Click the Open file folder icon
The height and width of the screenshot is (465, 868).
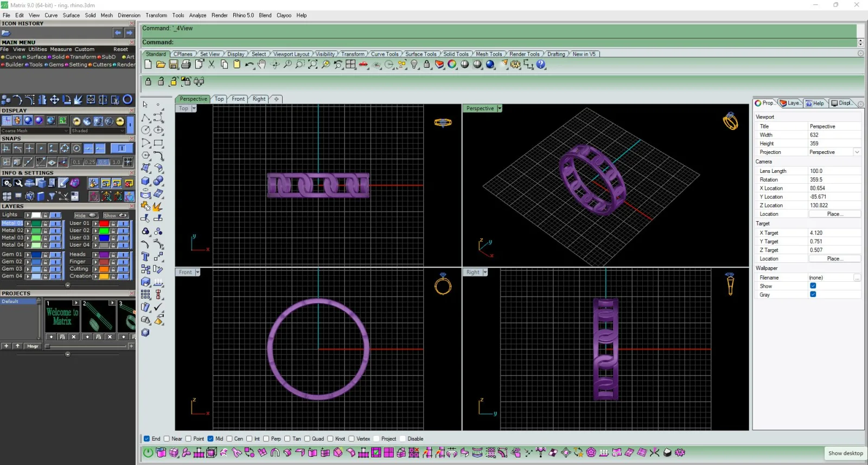pos(161,64)
